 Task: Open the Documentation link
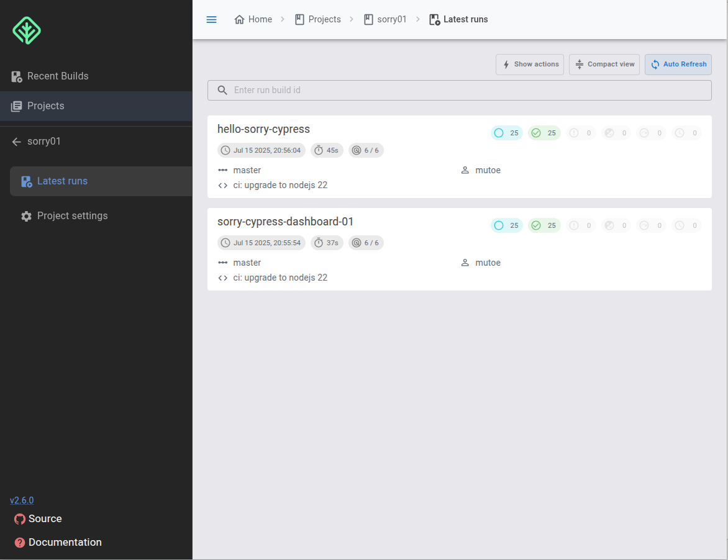pyautogui.click(x=58, y=543)
